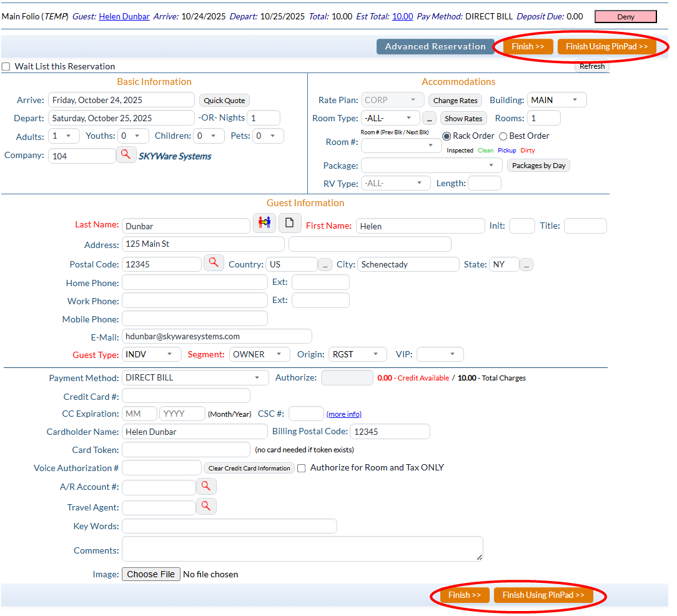Open the Country lookup ellipsis button

(x=325, y=265)
